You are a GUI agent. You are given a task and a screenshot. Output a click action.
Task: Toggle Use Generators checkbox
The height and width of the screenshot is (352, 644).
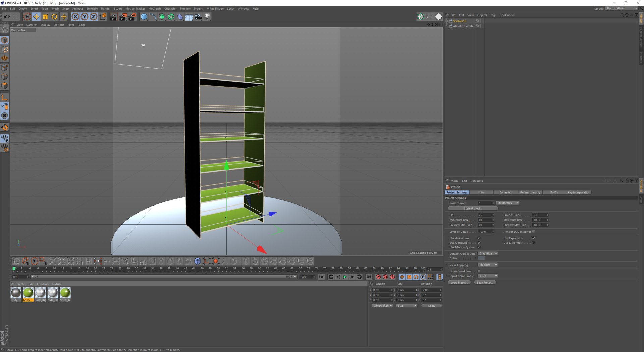pos(479,243)
